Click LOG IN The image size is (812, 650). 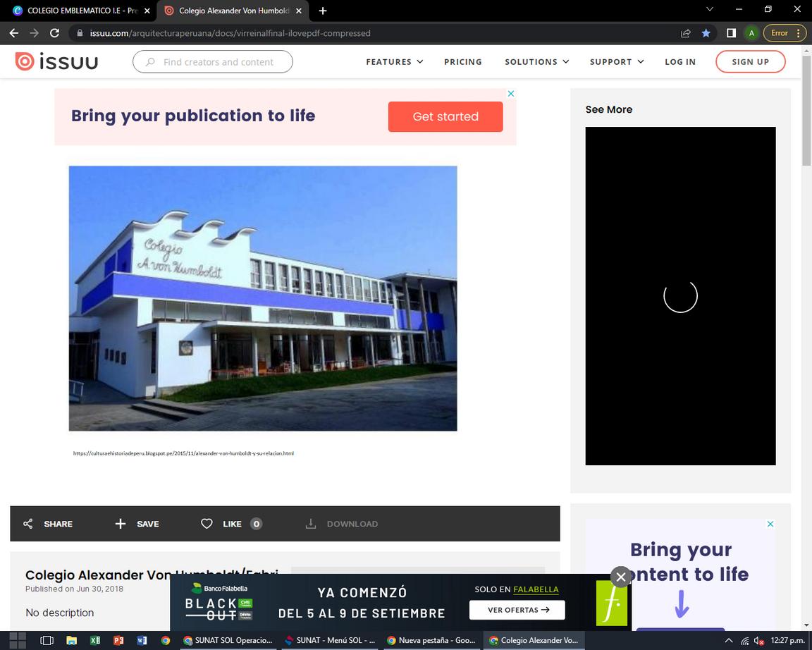coord(680,61)
